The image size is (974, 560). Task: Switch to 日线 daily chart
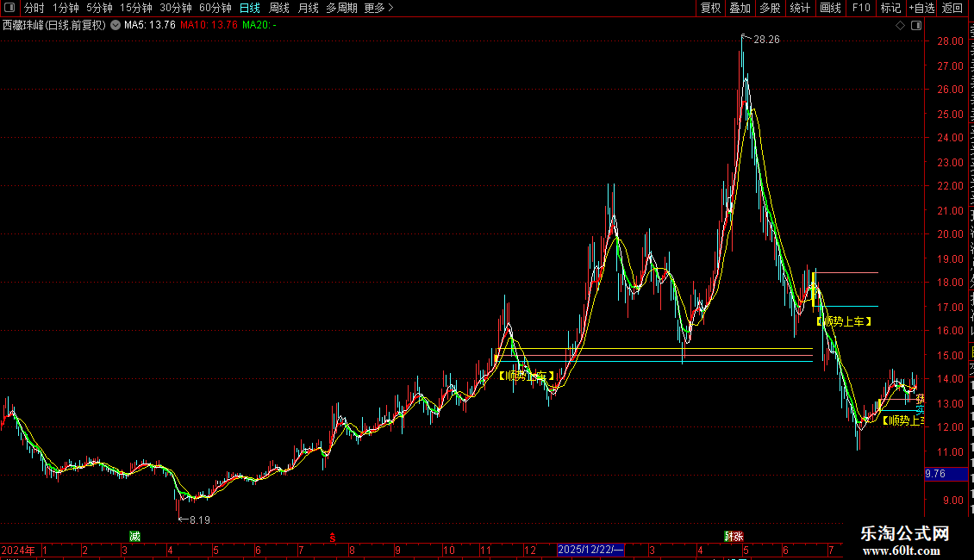(x=250, y=8)
